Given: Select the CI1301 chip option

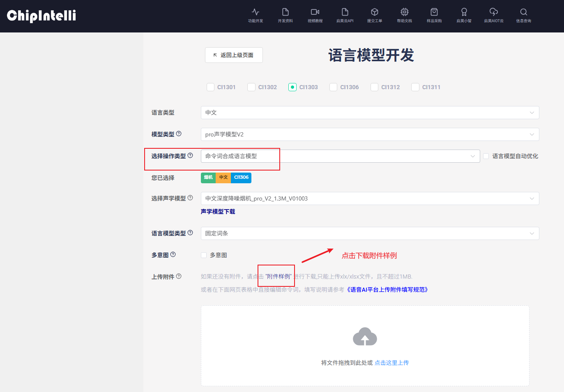Looking at the screenshot, I should pyautogui.click(x=211, y=87).
